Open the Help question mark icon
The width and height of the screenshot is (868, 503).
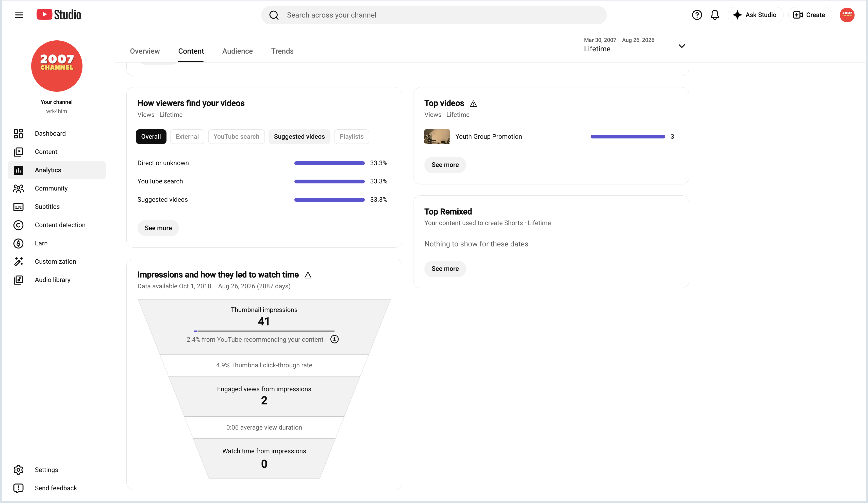tap(697, 15)
